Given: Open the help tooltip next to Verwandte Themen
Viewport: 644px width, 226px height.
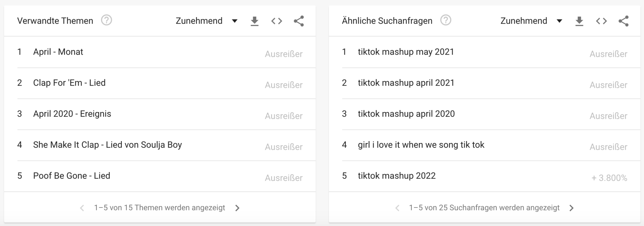Looking at the screenshot, I should (106, 20).
